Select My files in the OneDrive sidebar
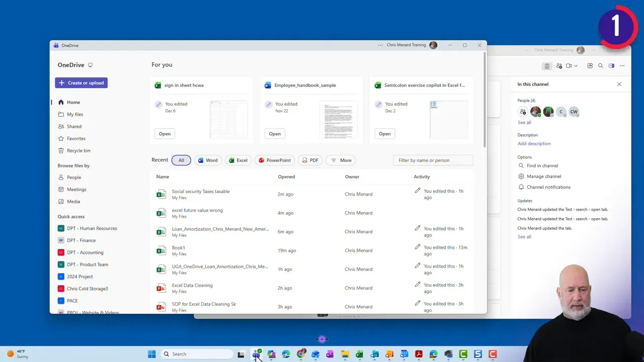 click(x=74, y=114)
